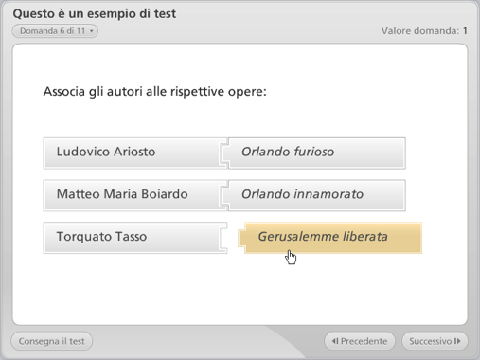Click the Questo è un esempio di test title
The image size is (480, 360).
click(x=94, y=14)
